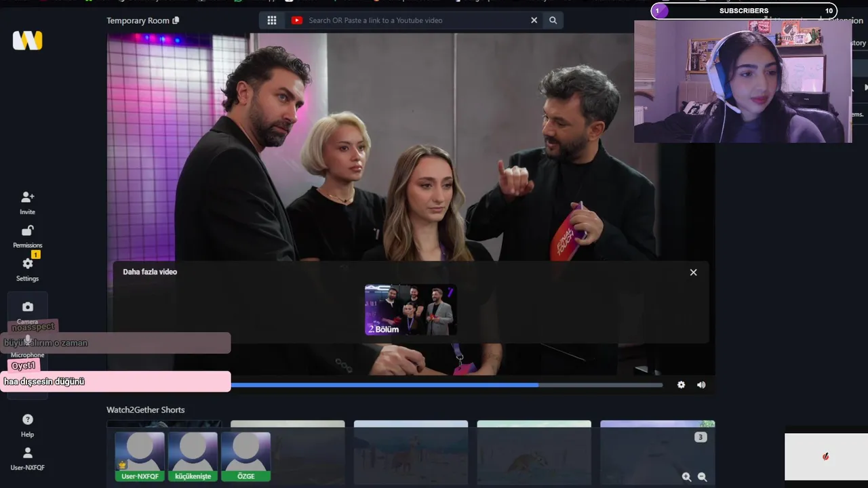Toggle the Camera button
868x488 pixels.
pos(27,312)
